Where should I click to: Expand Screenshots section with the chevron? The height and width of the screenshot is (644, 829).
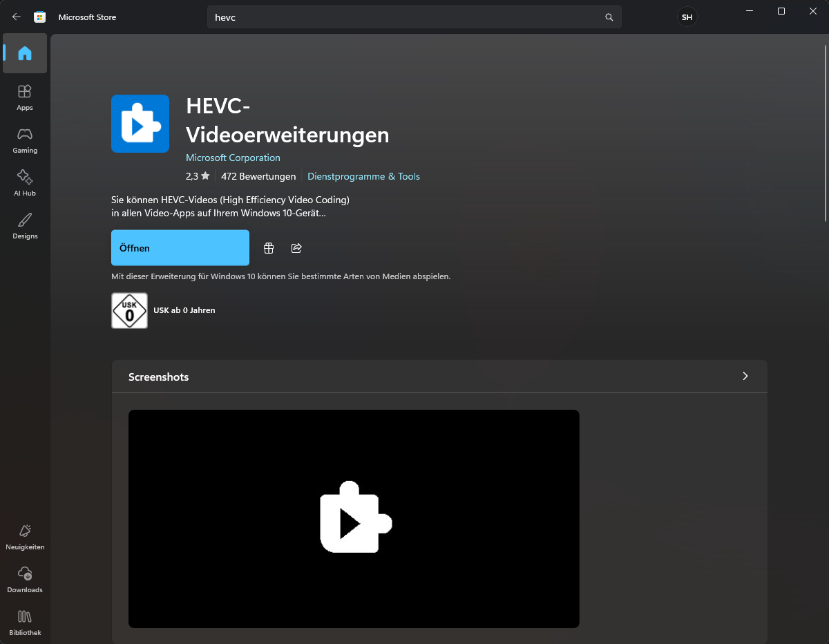click(x=745, y=376)
